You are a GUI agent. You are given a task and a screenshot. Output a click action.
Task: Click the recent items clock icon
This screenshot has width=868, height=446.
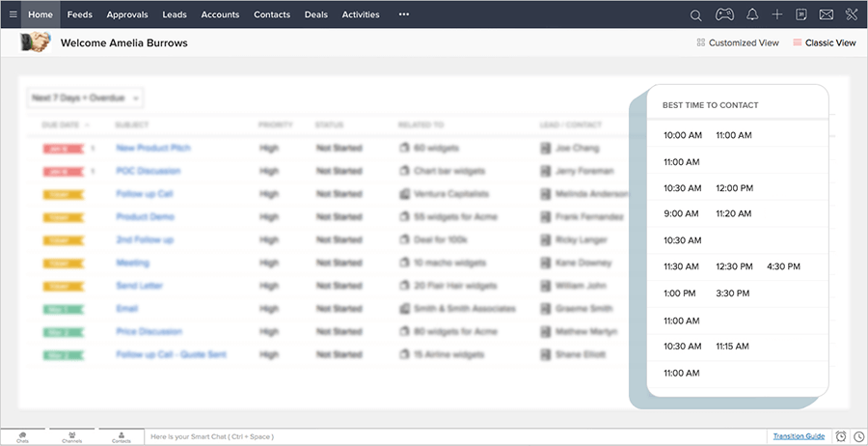tap(858, 436)
